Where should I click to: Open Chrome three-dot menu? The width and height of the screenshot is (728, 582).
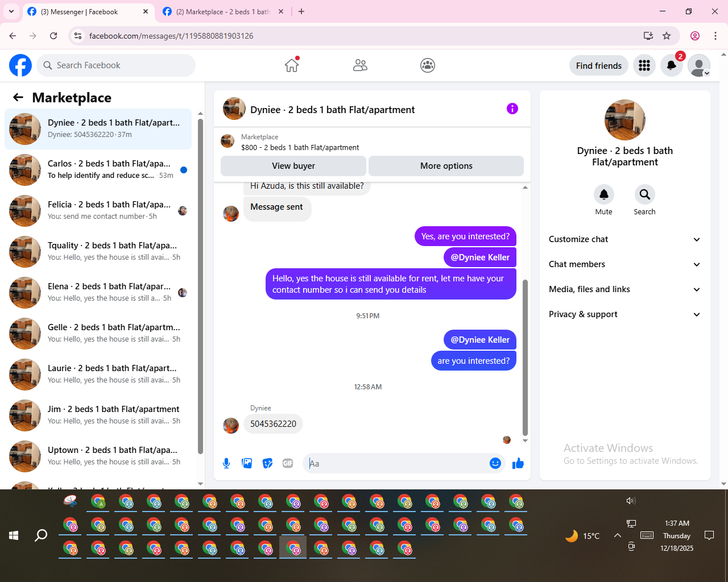click(x=715, y=36)
